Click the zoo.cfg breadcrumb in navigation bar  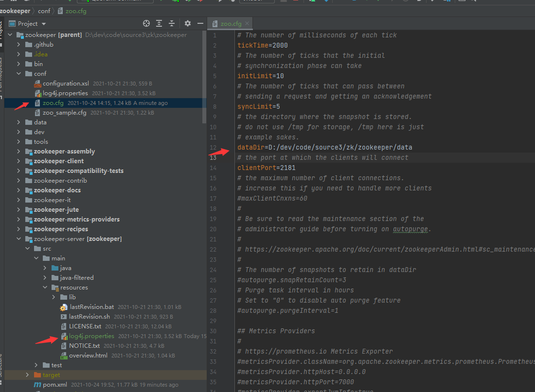point(76,11)
